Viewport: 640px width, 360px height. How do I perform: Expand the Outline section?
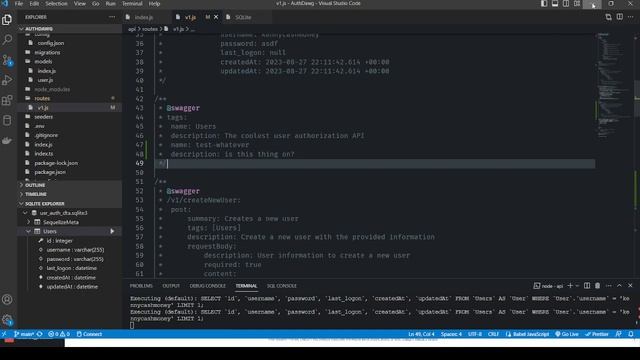(x=69, y=185)
